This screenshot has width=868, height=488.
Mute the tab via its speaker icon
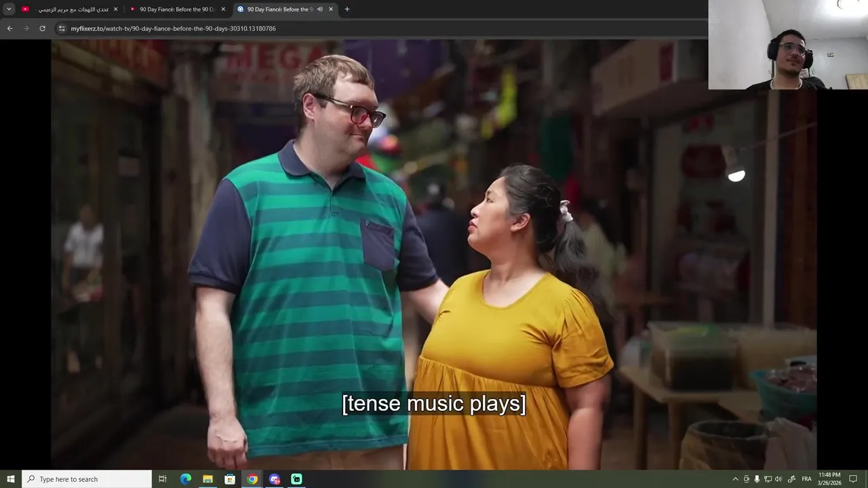coord(320,9)
